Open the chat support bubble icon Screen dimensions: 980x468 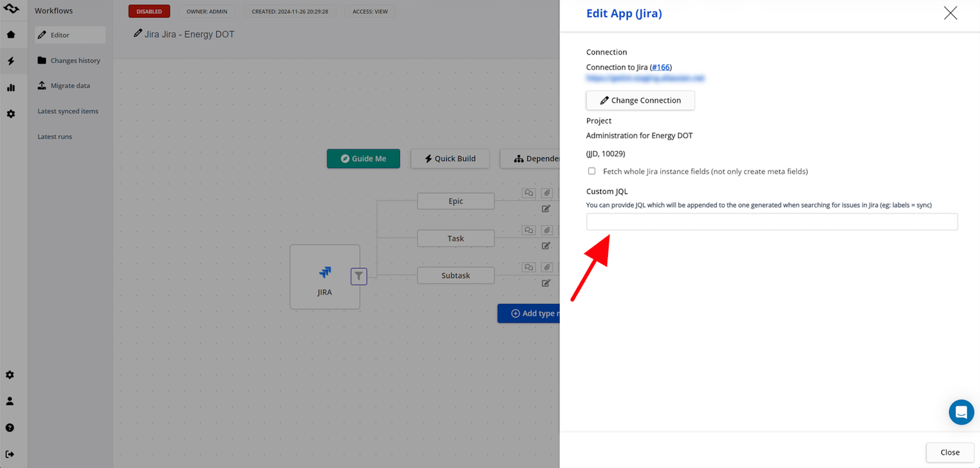coord(961,412)
